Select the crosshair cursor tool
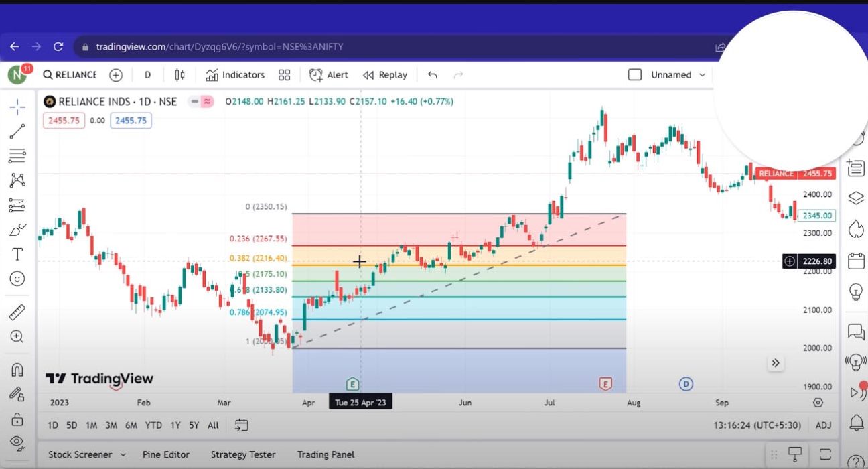The image size is (868, 469). pyautogui.click(x=17, y=107)
